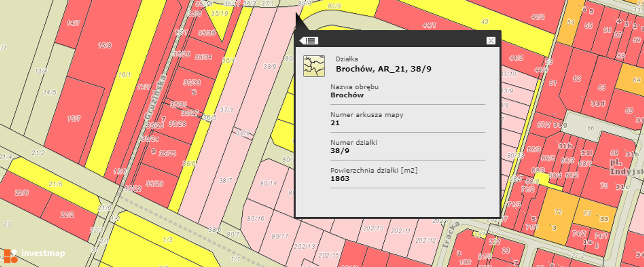
Task: Click yellow parcel 16/1
Action: tap(124, 75)
